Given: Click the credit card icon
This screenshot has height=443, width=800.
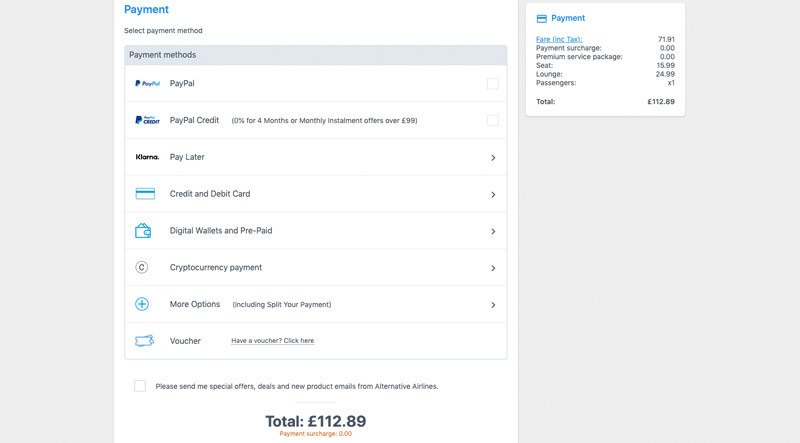Looking at the screenshot, I should 145,194.
